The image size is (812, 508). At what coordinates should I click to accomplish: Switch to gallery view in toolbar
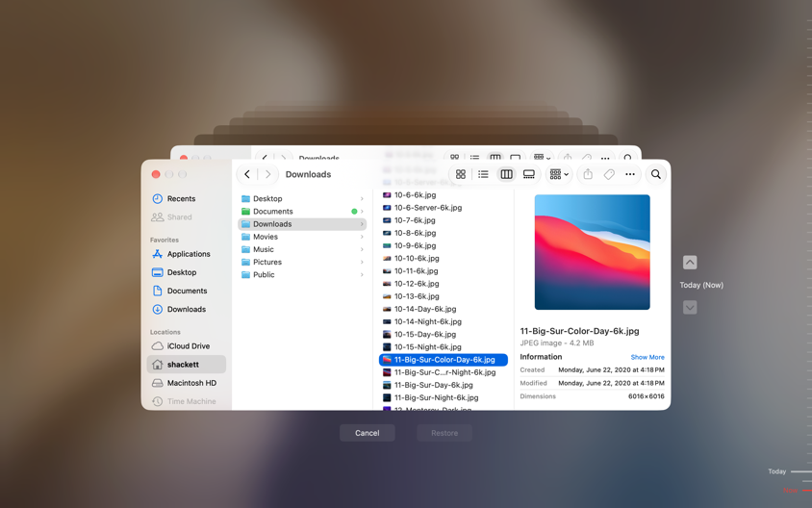coord(529,174)
